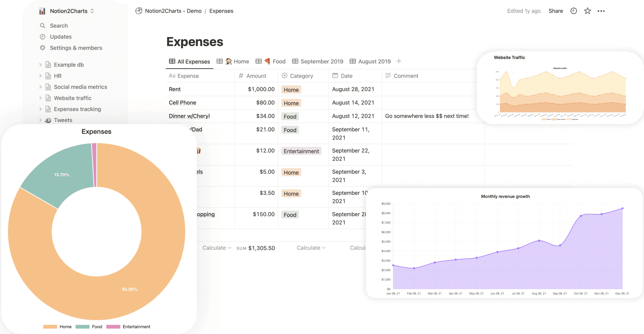Image resolution: width=644 pixels, height=334 pixels.
Task: Favorite the page with the star icon
Action: click(x=587, y=11)
